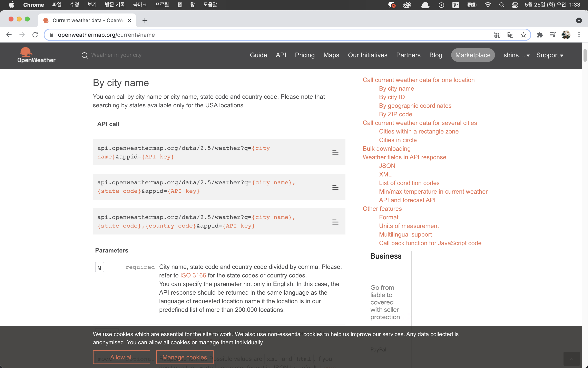Open a new tab with plus button

point(145,20)
